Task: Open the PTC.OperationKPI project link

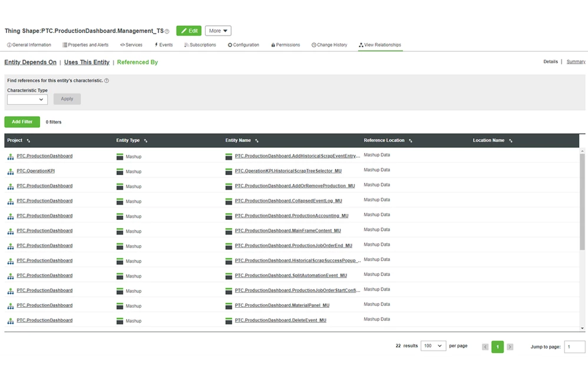Action: (x=35, y=171)
